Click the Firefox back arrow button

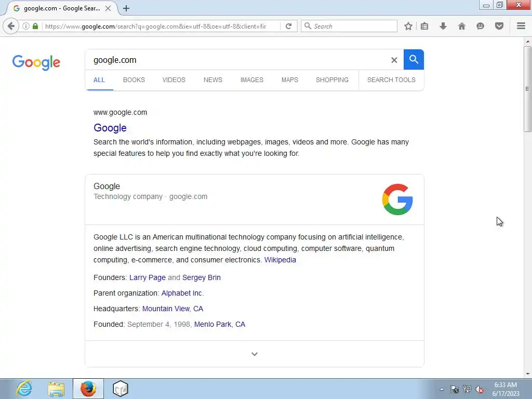point(11,26)
